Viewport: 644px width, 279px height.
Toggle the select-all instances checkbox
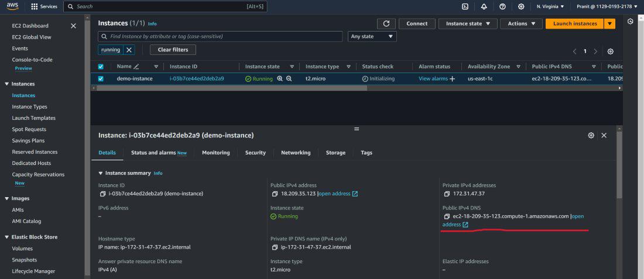(x=101, y=67)
